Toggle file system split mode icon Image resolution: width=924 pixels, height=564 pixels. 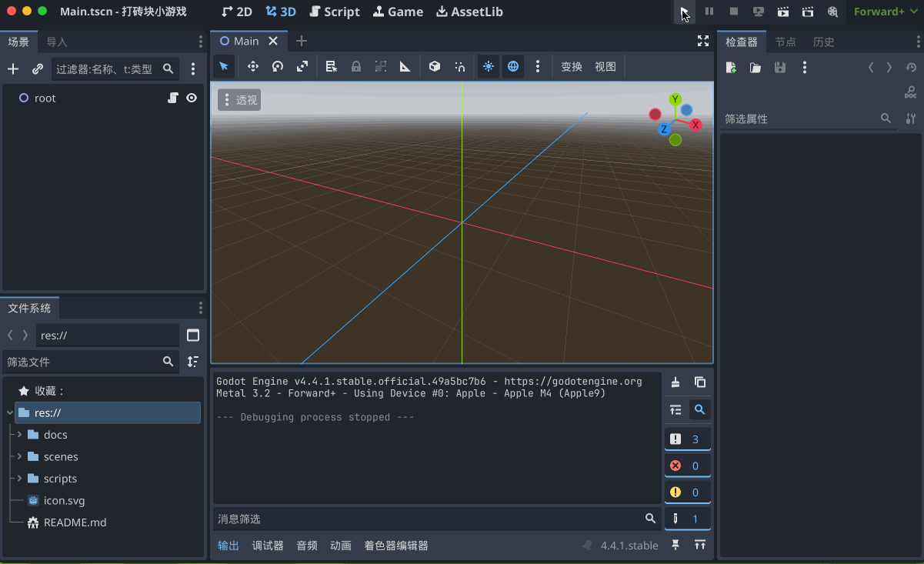193,335
